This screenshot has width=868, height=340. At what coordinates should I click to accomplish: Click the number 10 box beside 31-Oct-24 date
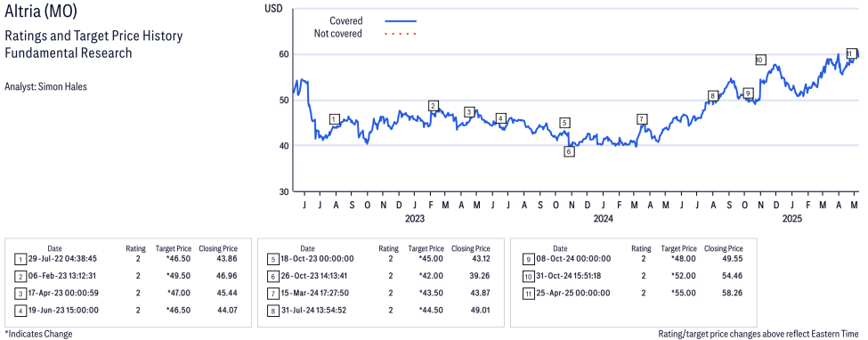point(529,276)
